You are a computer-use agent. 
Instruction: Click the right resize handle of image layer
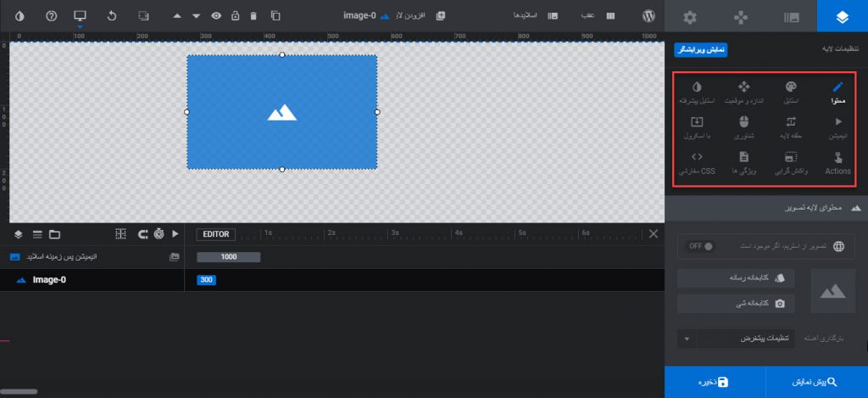click(377, 112)
